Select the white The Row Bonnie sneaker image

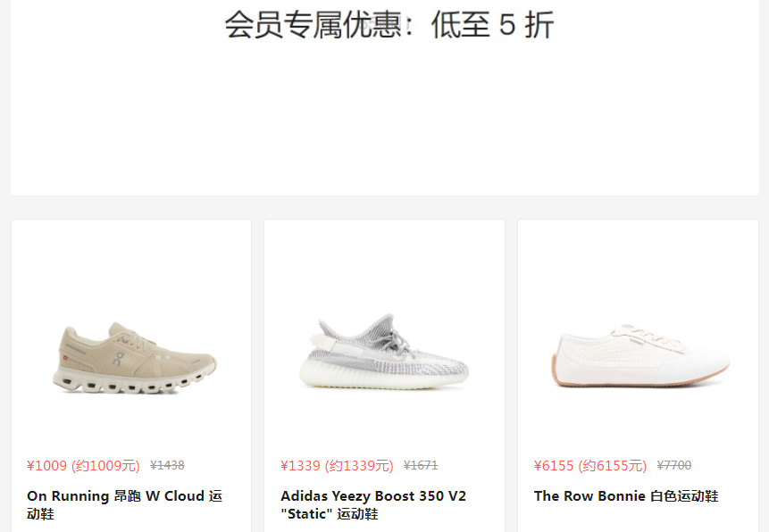click(x=640, y=355)
